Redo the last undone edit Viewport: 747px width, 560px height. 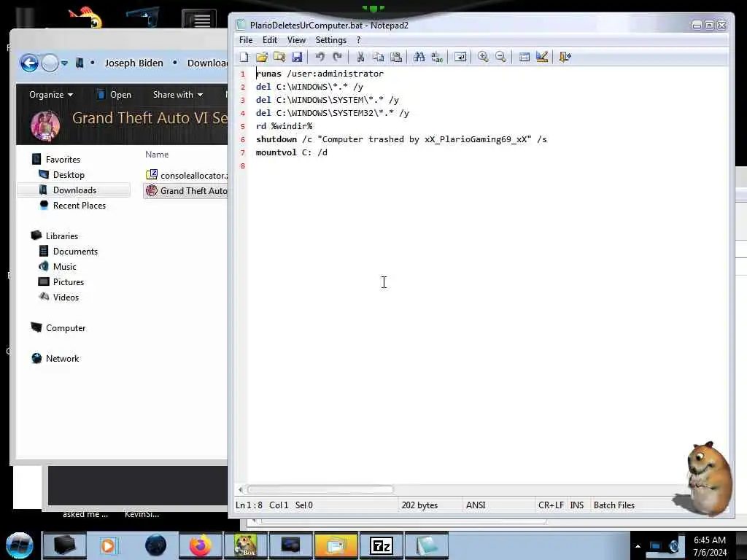click(337, 57)
